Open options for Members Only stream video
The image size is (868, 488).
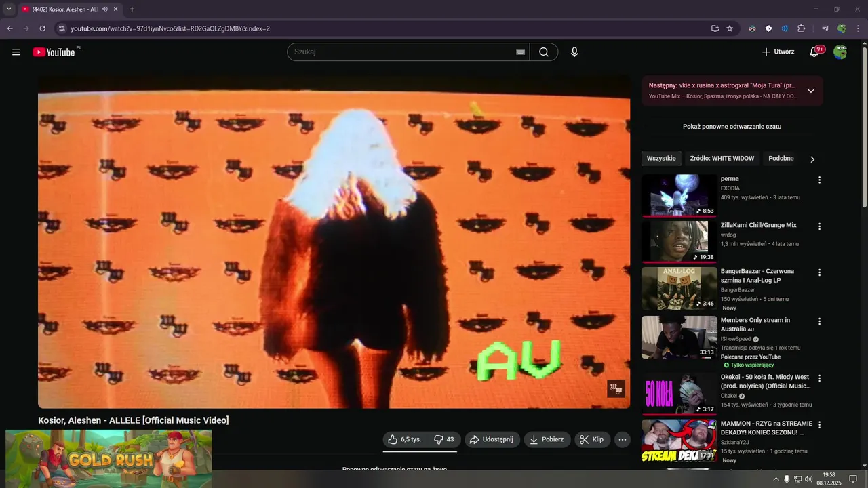pos(819,321)
